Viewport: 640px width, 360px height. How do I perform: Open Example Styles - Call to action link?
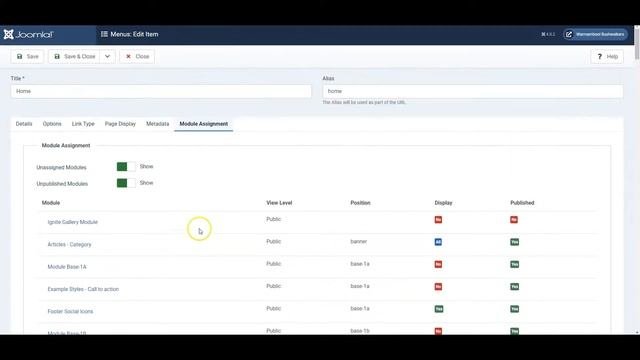coord(83,289)
